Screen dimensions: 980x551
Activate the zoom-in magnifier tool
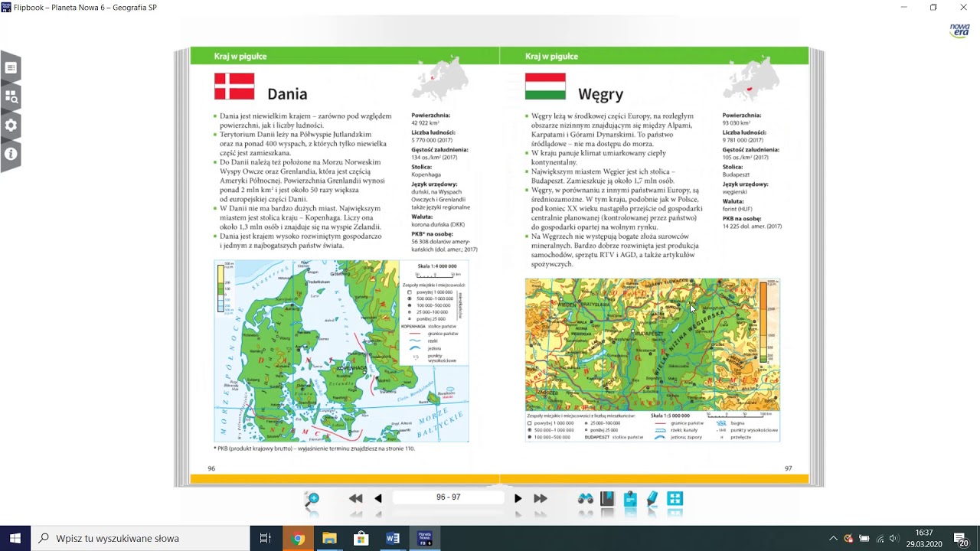[312, 499]
